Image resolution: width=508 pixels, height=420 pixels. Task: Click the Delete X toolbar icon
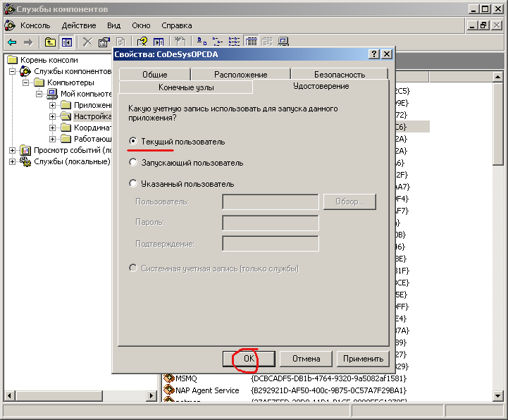pos(87,42)
